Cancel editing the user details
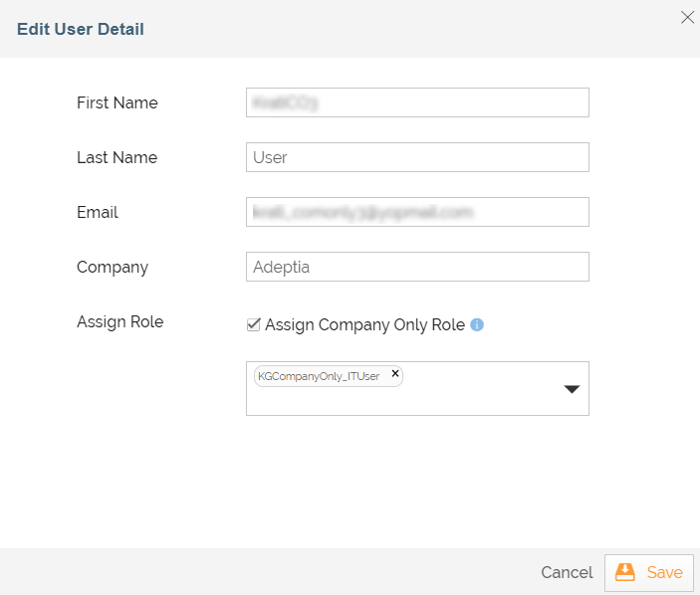 (x=567, y=572)
